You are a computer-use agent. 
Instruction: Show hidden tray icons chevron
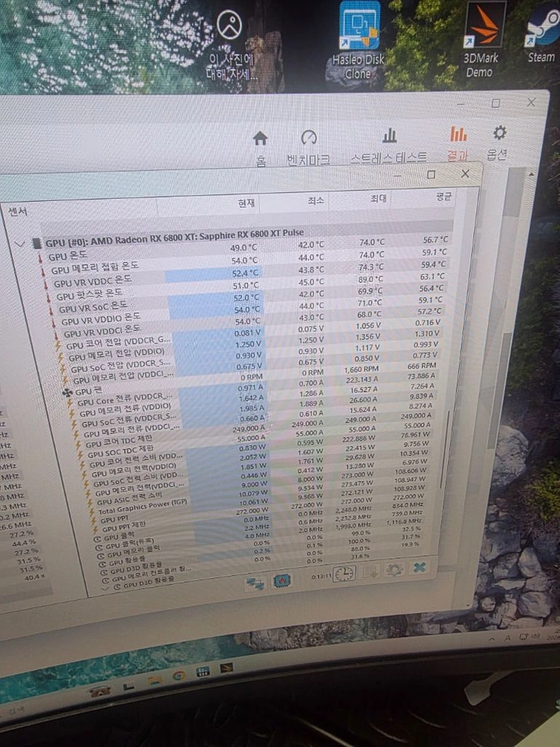pyautogui.click(x=492, y=638)
